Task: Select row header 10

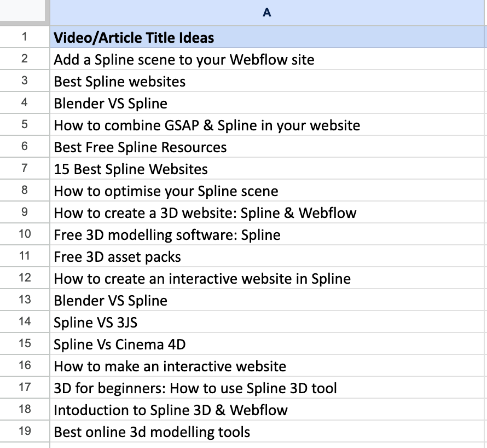Action: point(25,234)
